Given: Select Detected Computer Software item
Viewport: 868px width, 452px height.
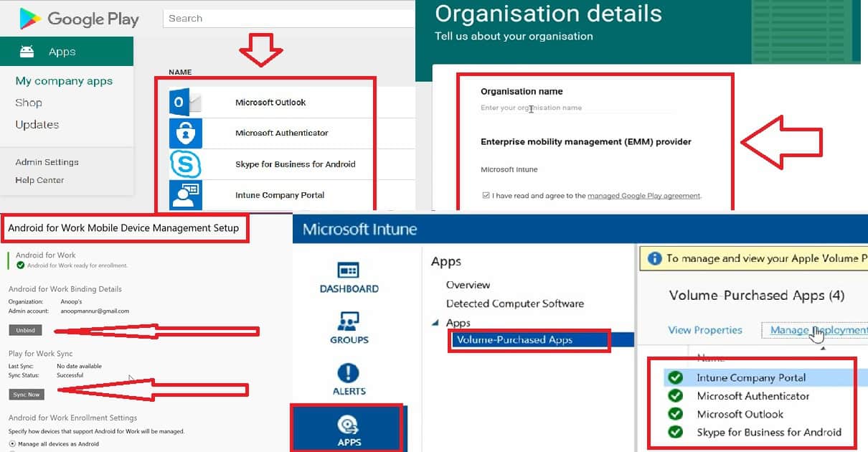Looking at the screenshot, I should click(515, 303).
